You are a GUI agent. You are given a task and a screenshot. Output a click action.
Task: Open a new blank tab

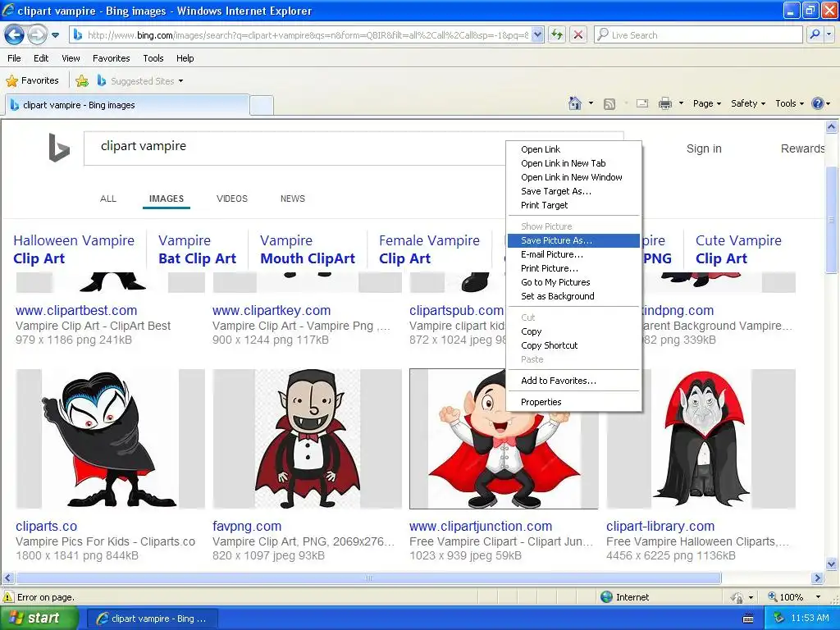262,105
